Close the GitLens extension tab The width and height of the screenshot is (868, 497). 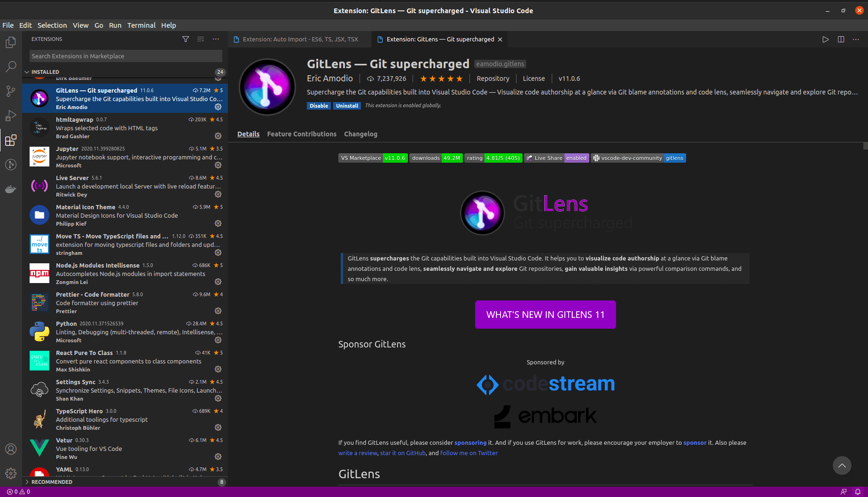click(x=500, y=39)
